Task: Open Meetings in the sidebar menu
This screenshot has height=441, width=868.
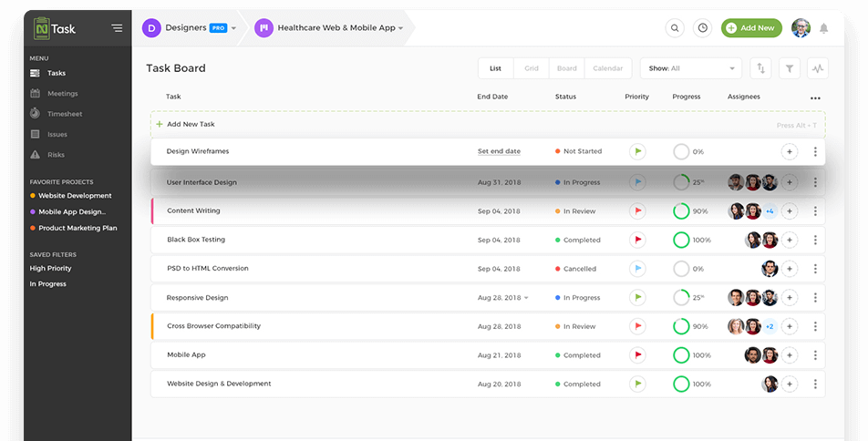Action: (63, 94)
